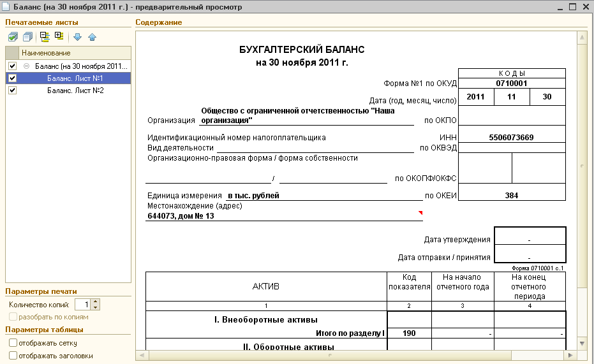Image resolution: width=594 pixels, height=364 pixels.
Task: Click the organization name Общество с ограниченной отчетственностью
Action: coord(298,115)
